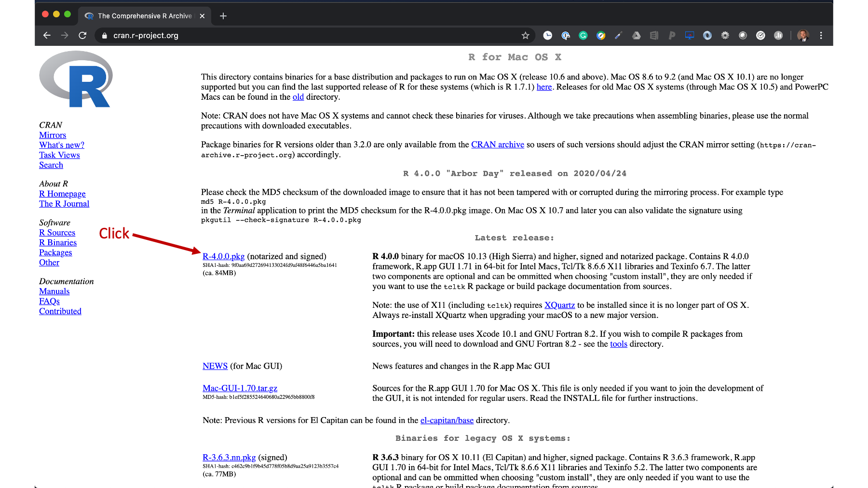Click the site lock icon in address bar
The image size is (868, 488).
(x=104, y=35)
